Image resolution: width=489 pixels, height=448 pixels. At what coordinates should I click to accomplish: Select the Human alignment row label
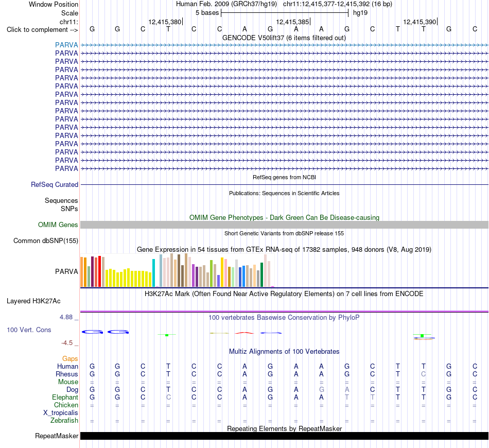[x=67, y=366]
